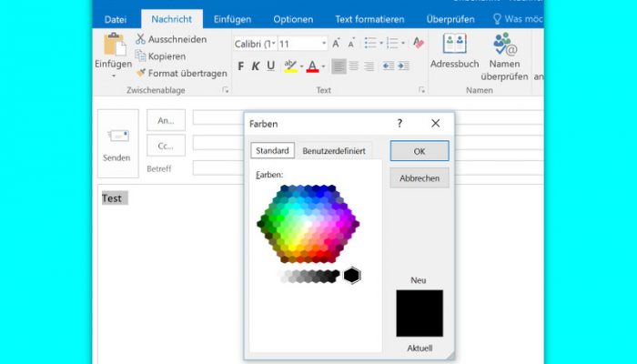
Task: Click the help question mark in Farben dialog
Action: click(x=399, y=123)
